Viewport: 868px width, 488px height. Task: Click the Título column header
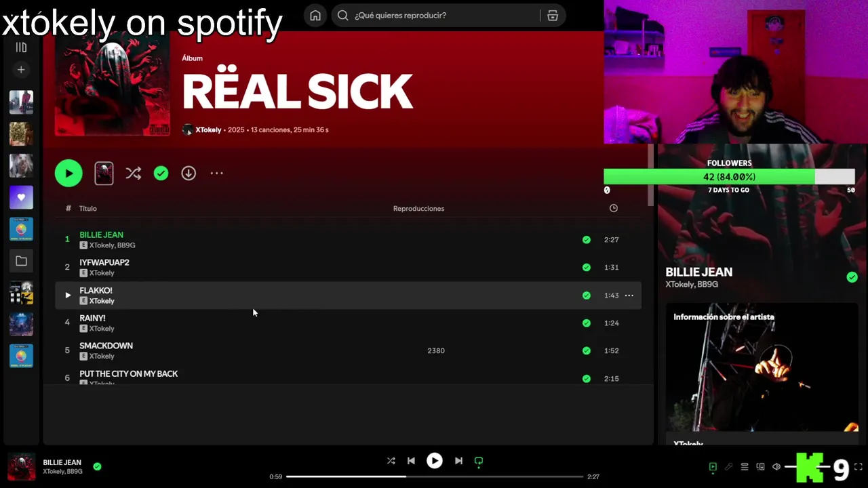[x=87, y=208]
